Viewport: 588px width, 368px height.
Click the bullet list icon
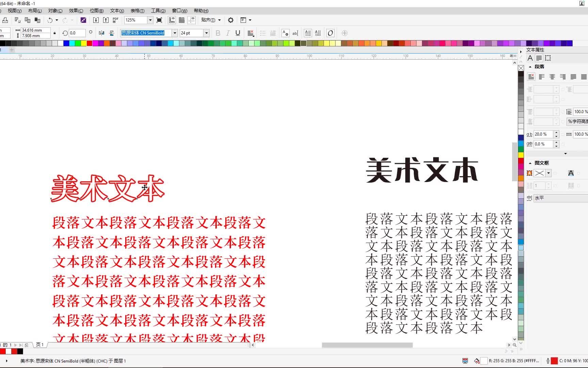[263, 33]
